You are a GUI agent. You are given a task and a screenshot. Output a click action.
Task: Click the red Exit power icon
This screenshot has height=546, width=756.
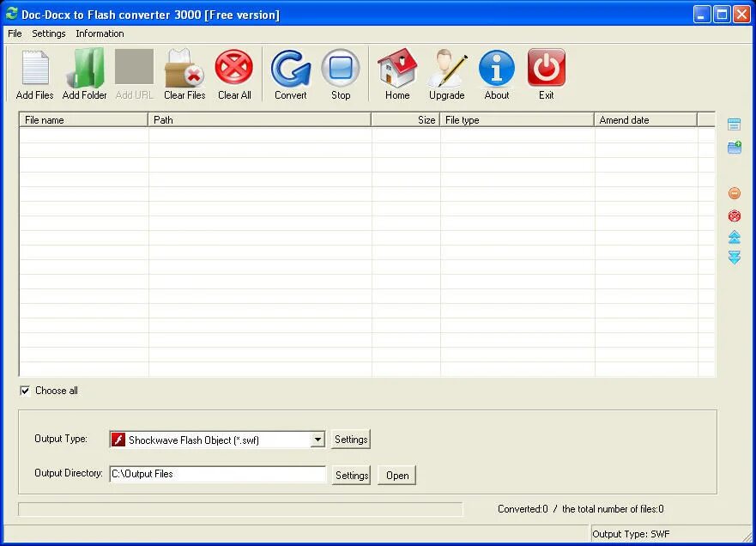pyautogui.click(x=547, y=67)
